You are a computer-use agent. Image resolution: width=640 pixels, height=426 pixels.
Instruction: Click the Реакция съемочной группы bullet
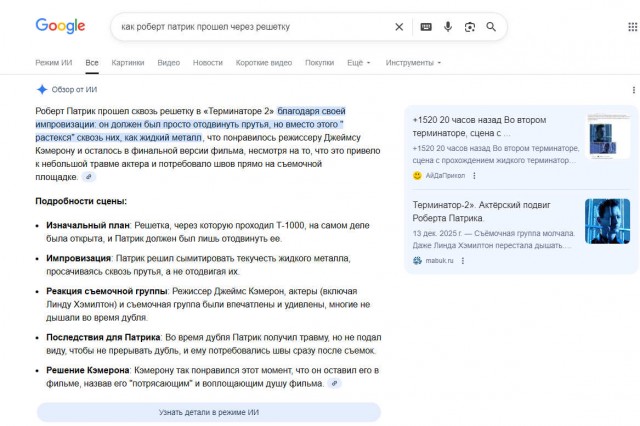click(208, 304)
